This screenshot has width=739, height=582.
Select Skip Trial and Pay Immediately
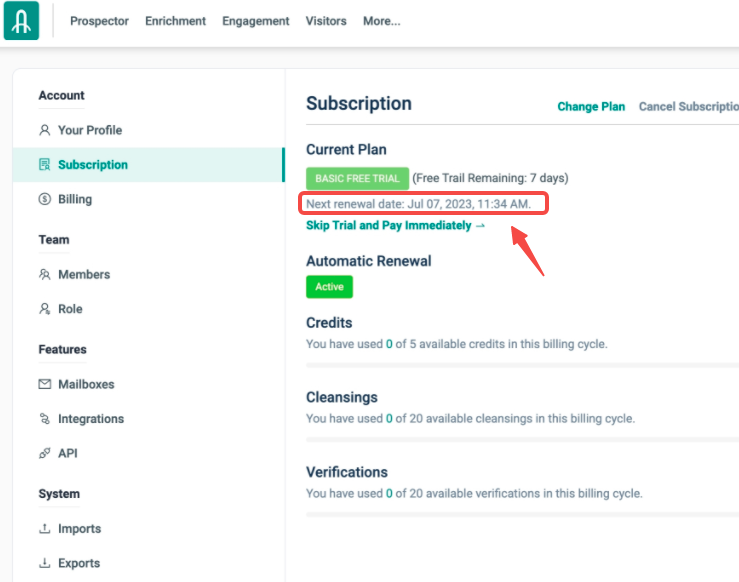[x=395, y=226]
